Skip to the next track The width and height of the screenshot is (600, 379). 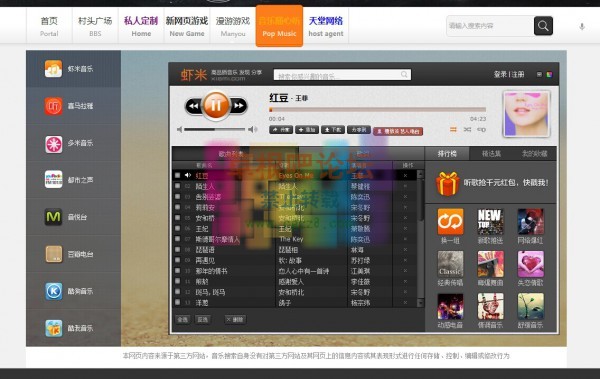pos(238,106)
